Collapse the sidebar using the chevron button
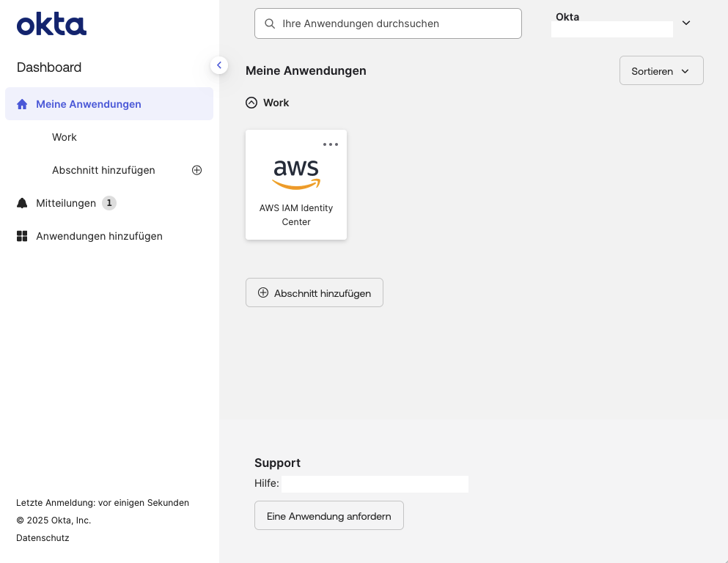 pyautogui.click(x=218, y=65)
